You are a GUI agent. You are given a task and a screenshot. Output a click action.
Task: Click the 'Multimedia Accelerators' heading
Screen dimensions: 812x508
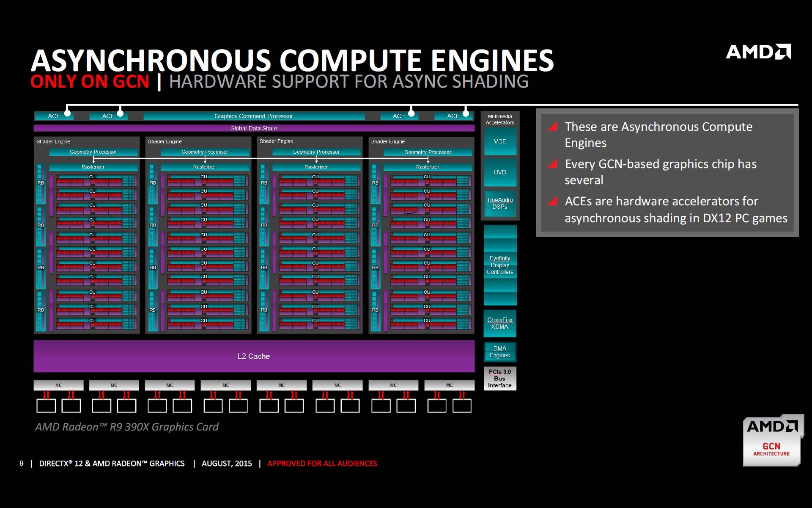tap(500, 119)
